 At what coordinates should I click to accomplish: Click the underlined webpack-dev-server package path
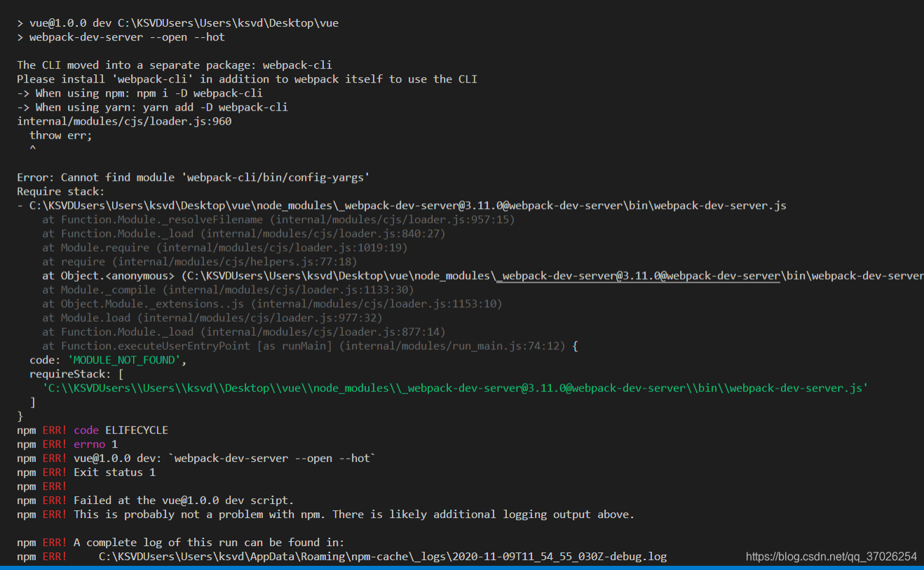(x=638, y=276)
